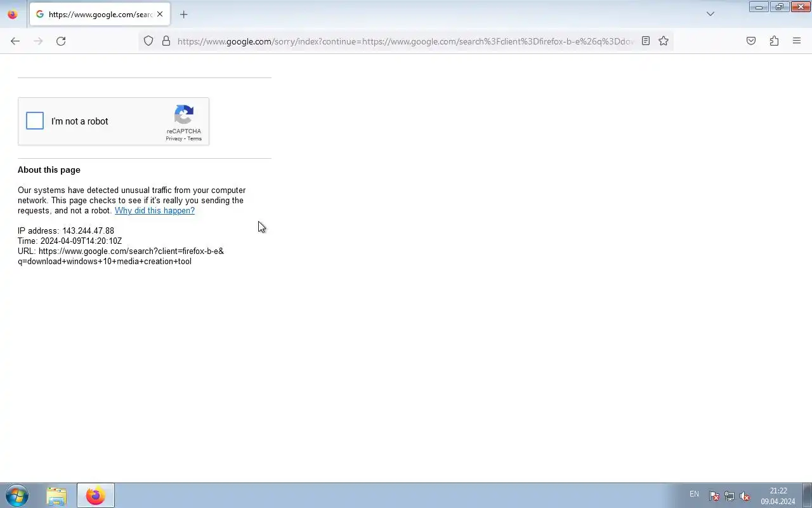Show site security padlock information
This screenshot has width=812, height=508.
[x=166, y=41]
